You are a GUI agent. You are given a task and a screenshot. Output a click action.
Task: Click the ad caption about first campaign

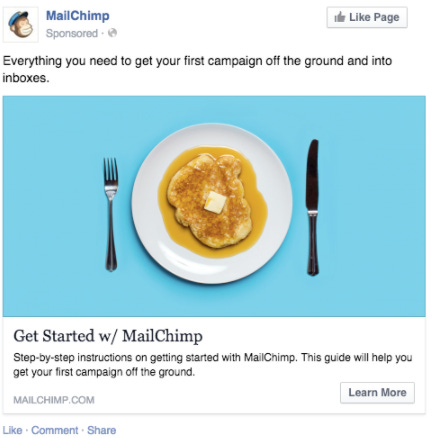click(197, 69)
